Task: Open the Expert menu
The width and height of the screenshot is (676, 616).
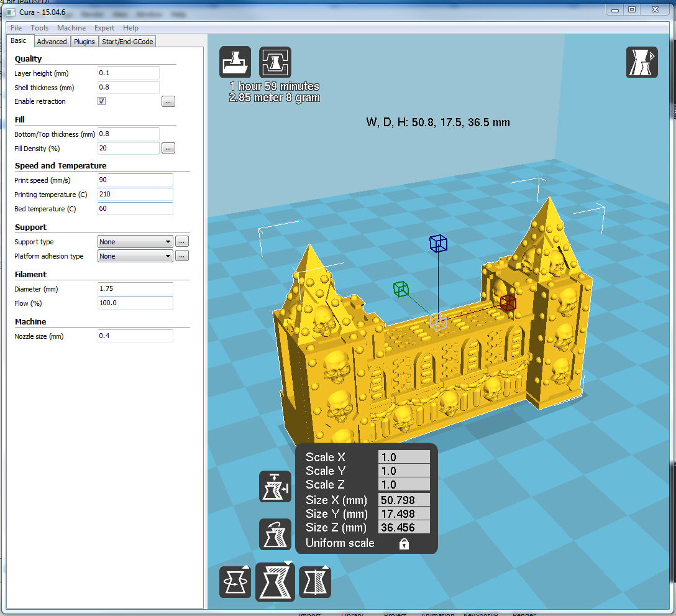Action: click(x=104, y=28)
